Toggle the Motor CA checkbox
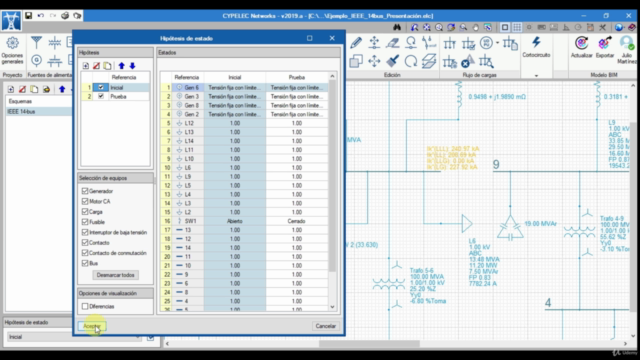The image size is (640, 360). point(85,201)
